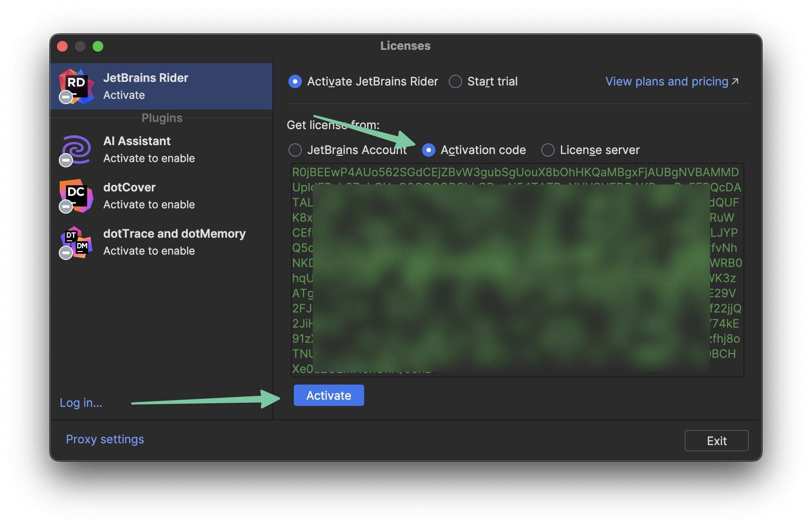Open View plans and pricing
The image size is (812, 527).
tap(667, 81)
